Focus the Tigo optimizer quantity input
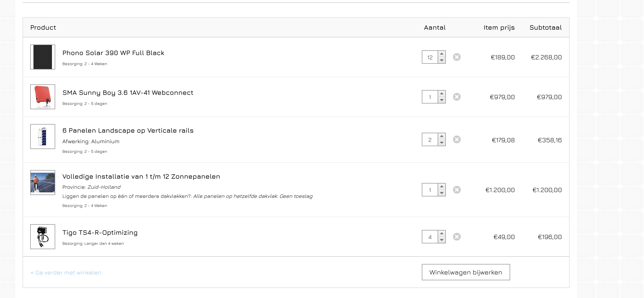Viewport: 644px width, 298px height. pyautogui.click(x=430, y=237)
